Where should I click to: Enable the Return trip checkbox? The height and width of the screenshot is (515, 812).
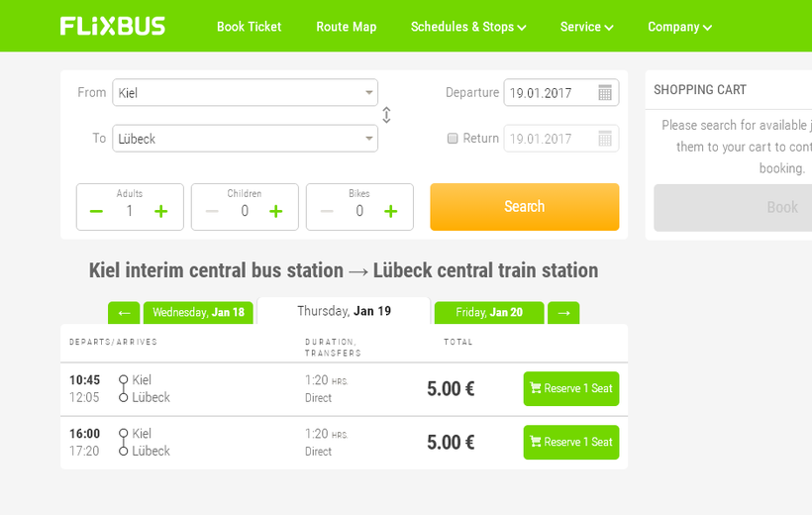(453, 139)
